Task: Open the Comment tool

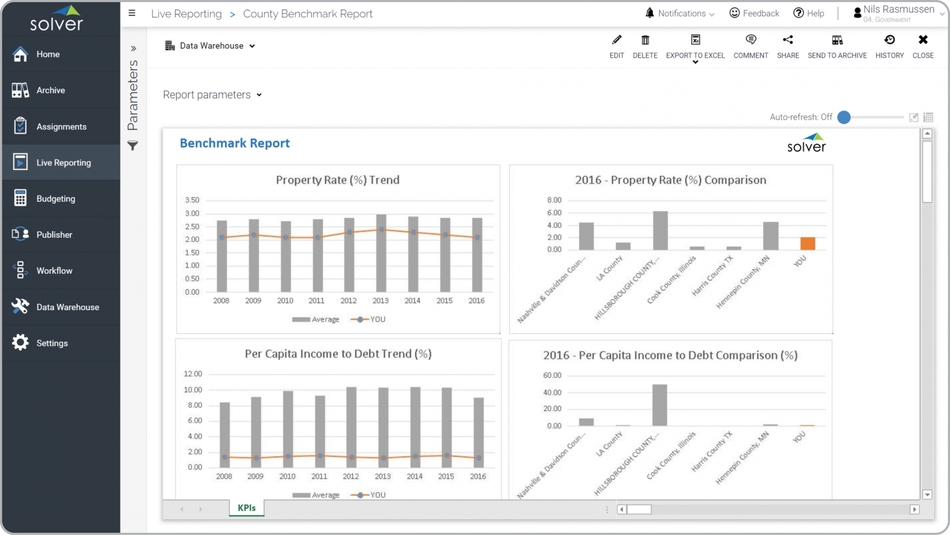Action: [x=750, y=41]
